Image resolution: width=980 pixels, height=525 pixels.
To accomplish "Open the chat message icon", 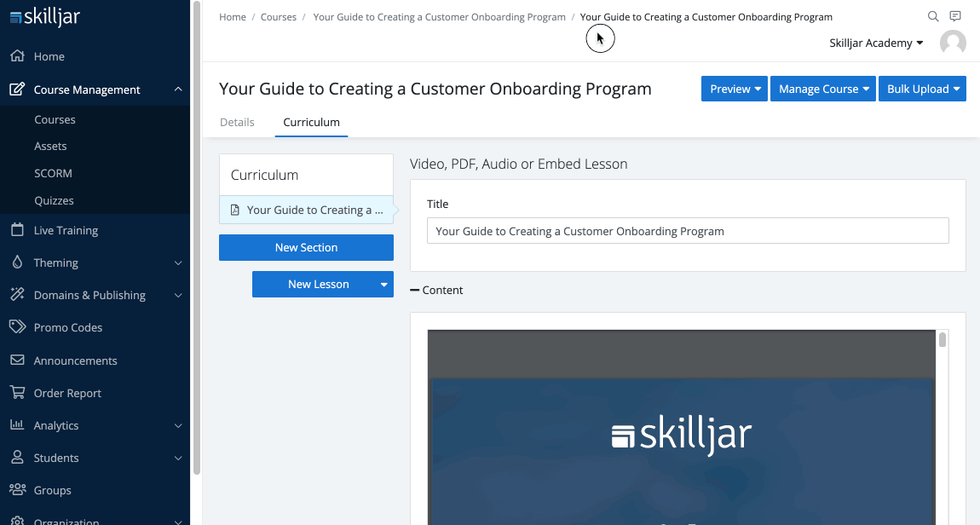I will click(x=955, y=17).
